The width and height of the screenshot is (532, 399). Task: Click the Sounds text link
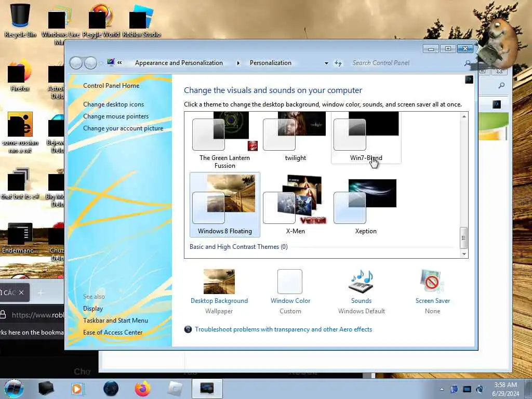pyautogui.click(x=362, y=301)
